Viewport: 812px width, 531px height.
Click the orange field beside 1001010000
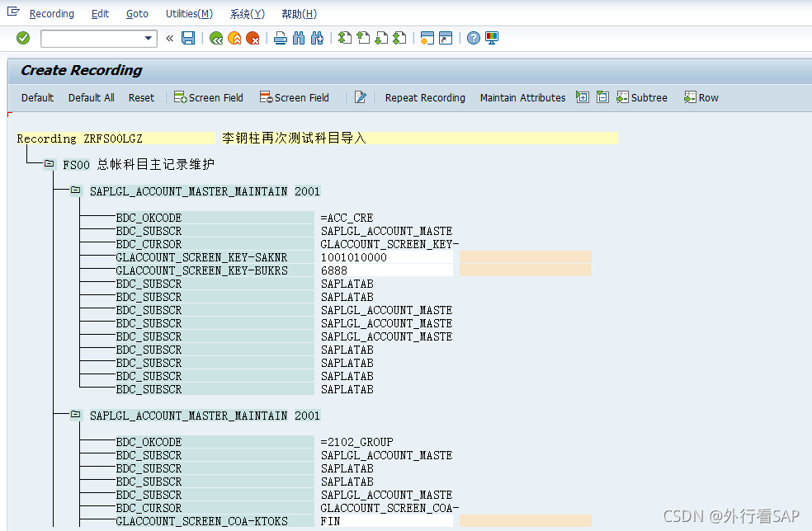[525, 257]
